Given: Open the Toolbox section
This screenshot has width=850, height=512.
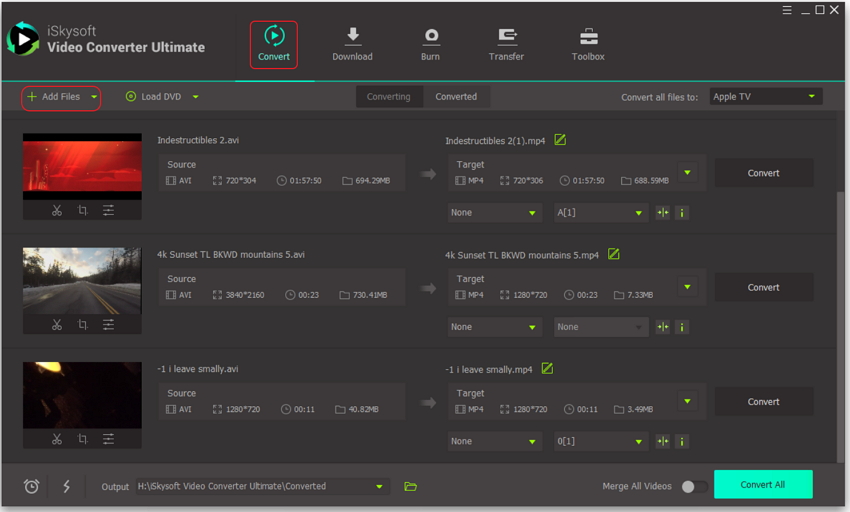Looking at the screenshot, I should [588, 44].
